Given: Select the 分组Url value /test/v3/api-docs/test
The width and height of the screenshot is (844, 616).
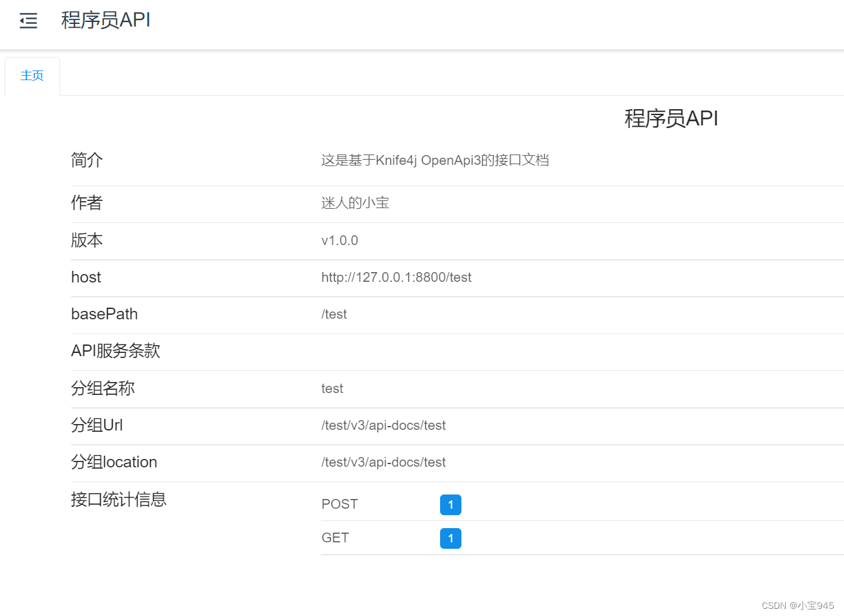Looking at the screenshot, I should point(383,425).
